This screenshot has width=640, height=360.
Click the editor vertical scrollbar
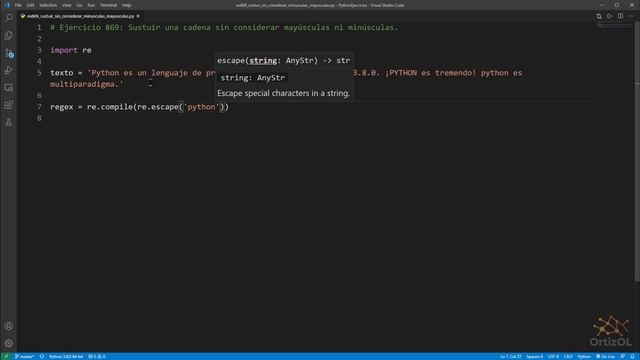click(x=637, y=151)
